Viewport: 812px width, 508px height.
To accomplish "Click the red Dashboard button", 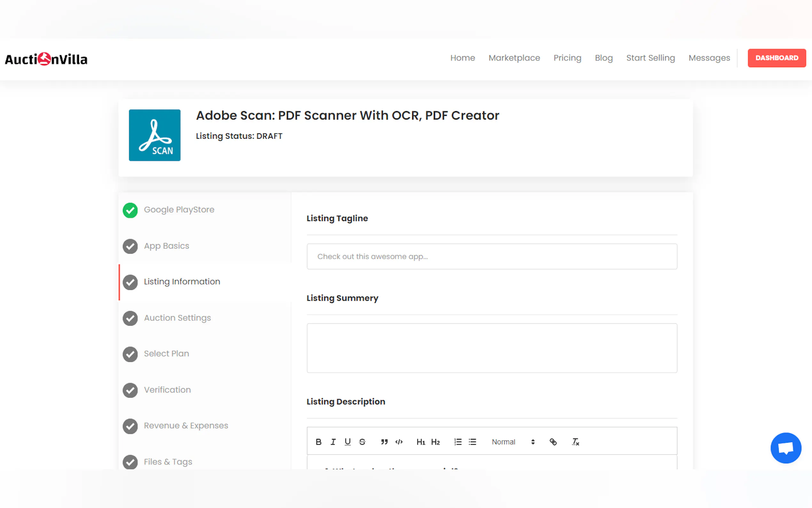I will [777, 58].
